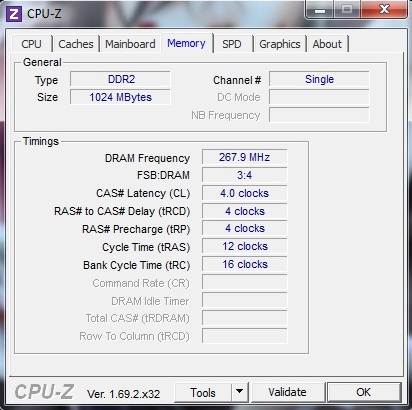View the Graphics tab
412x410 pixels.
pyautogui.click(x=280, y=44)
